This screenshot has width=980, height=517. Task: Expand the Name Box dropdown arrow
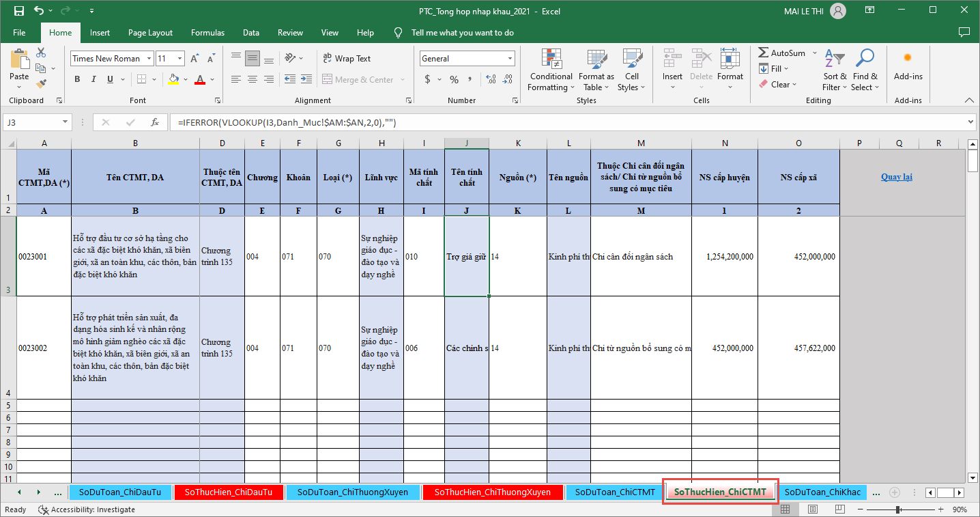66,123
